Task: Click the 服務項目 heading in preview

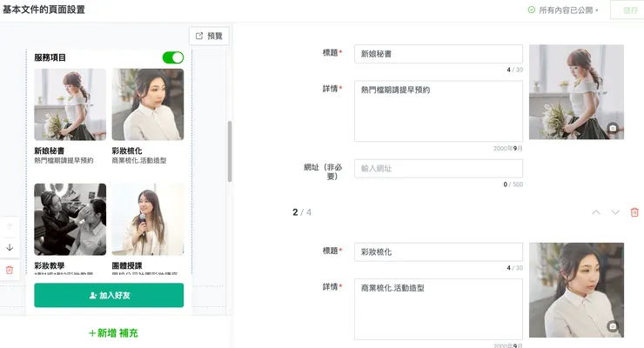Action: point(50,57)
